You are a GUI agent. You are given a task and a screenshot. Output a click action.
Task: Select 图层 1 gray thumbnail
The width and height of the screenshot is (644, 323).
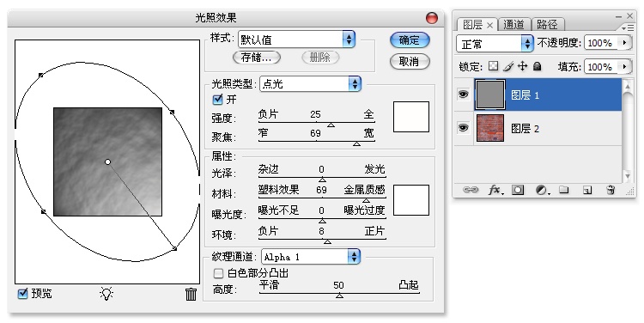[x=490, y=94]
